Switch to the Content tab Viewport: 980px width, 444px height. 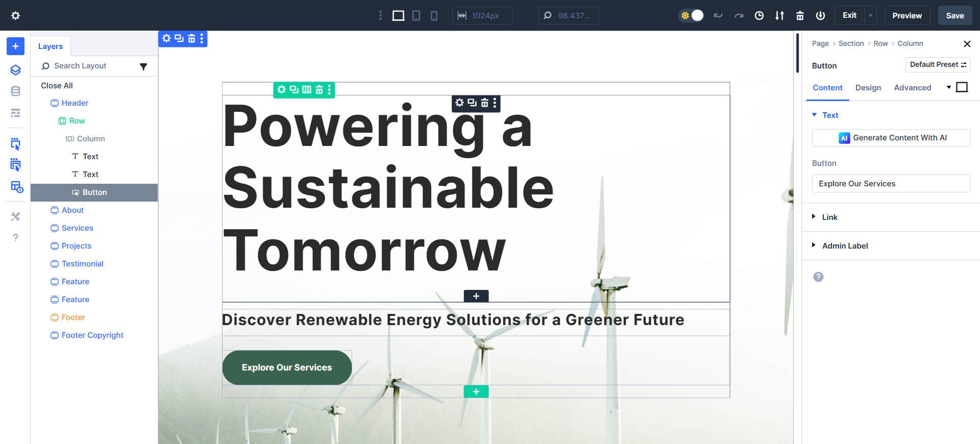[827, 88]
